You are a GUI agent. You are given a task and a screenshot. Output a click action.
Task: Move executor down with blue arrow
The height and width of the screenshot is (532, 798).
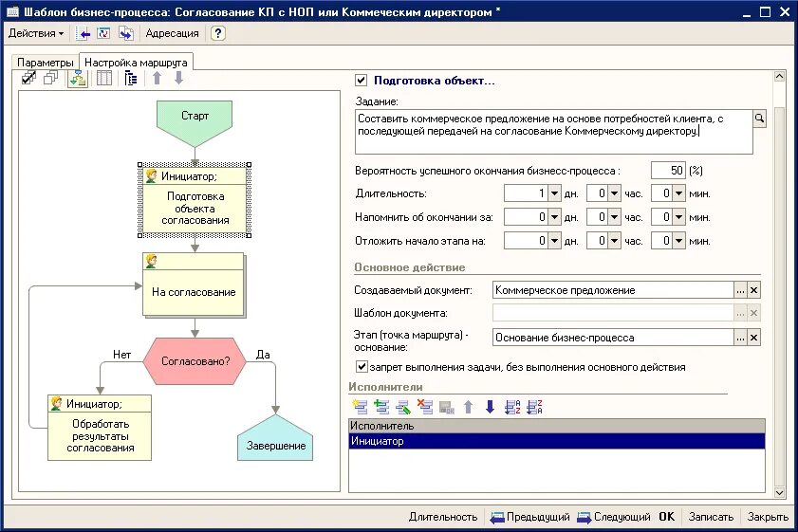pyautogui.click(x=491, y=407)
